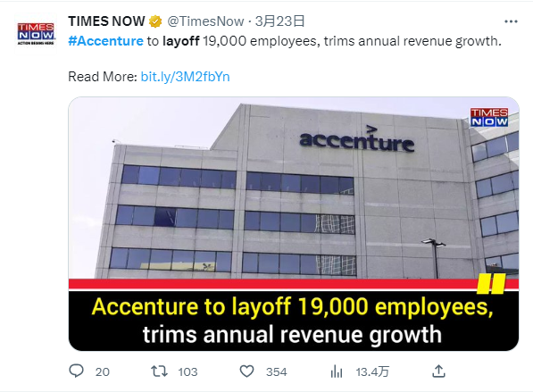
Task: Click the 13.4万 views count
Action: (372, 372)
